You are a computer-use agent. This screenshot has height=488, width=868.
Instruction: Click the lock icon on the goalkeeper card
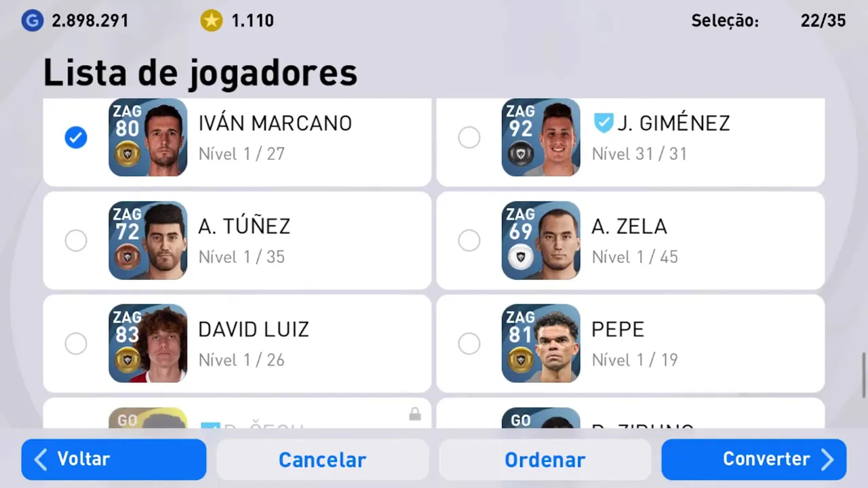click(x=415, y=414)
